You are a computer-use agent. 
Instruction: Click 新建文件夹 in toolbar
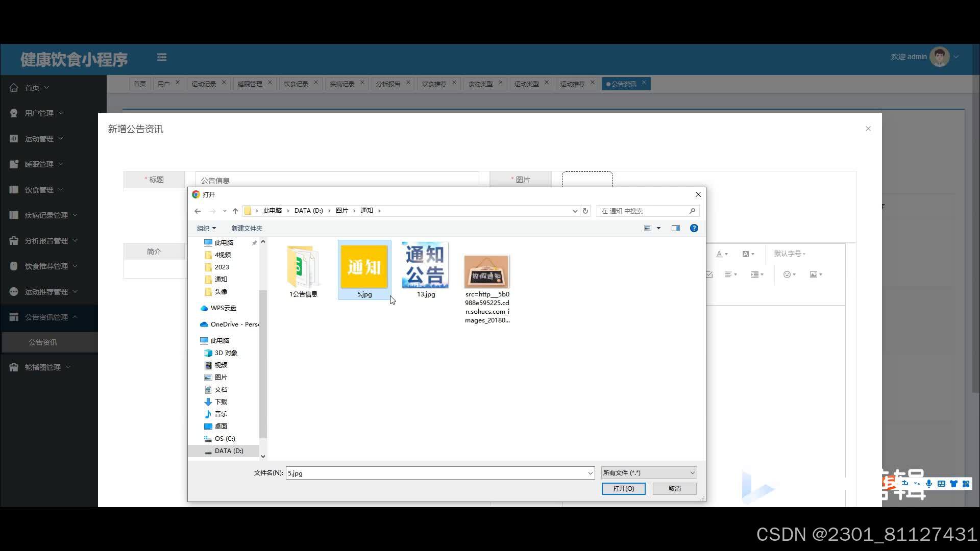click(x=247, y=228)
